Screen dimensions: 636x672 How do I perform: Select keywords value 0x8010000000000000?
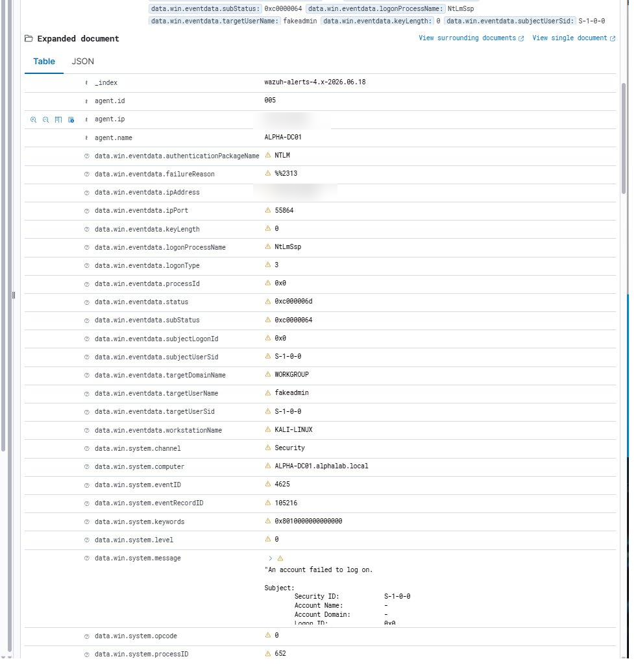(308, 521)
